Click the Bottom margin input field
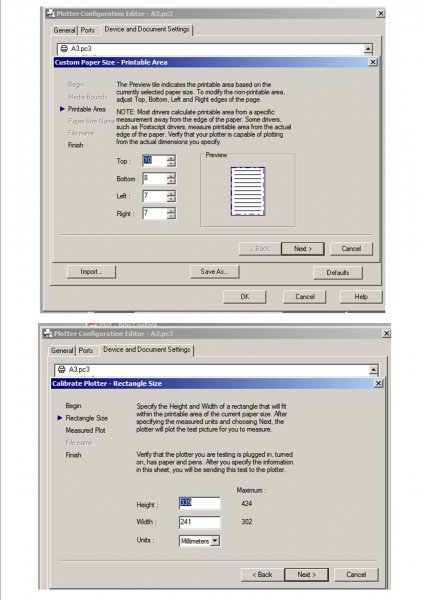This screenshot has height=600, width=424. coord(155,178)
